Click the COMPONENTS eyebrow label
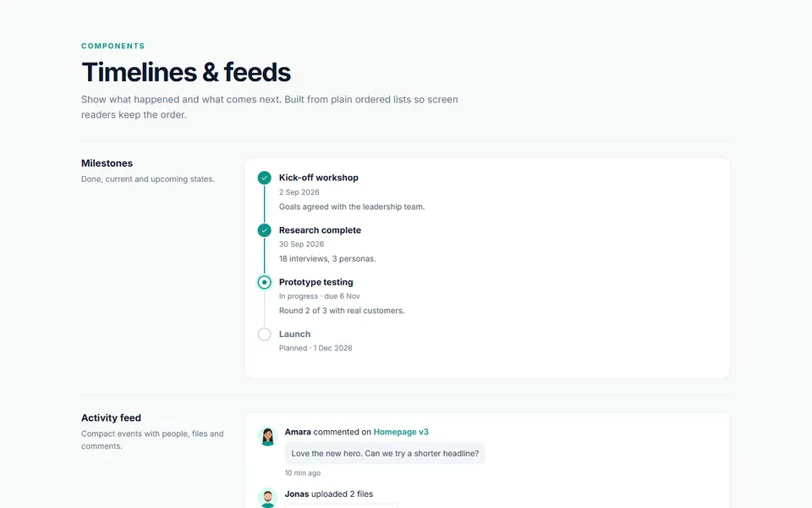The image size is (812, 508). pyautogui.click(x=112, y=46)
